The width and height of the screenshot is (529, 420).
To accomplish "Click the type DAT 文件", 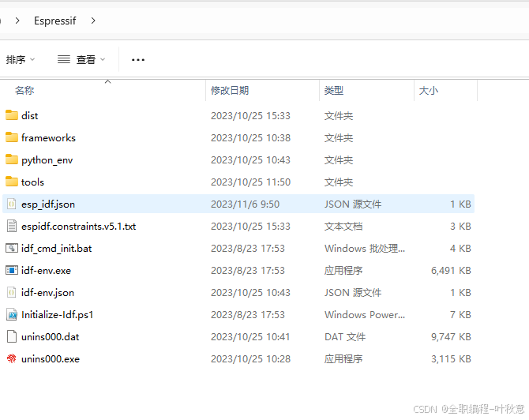I will click(x=345, y=337).
